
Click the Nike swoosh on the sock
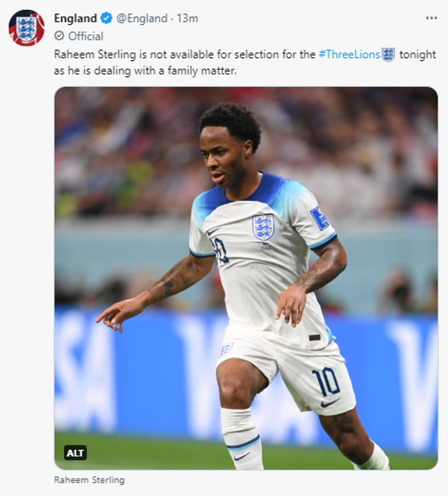242,456
